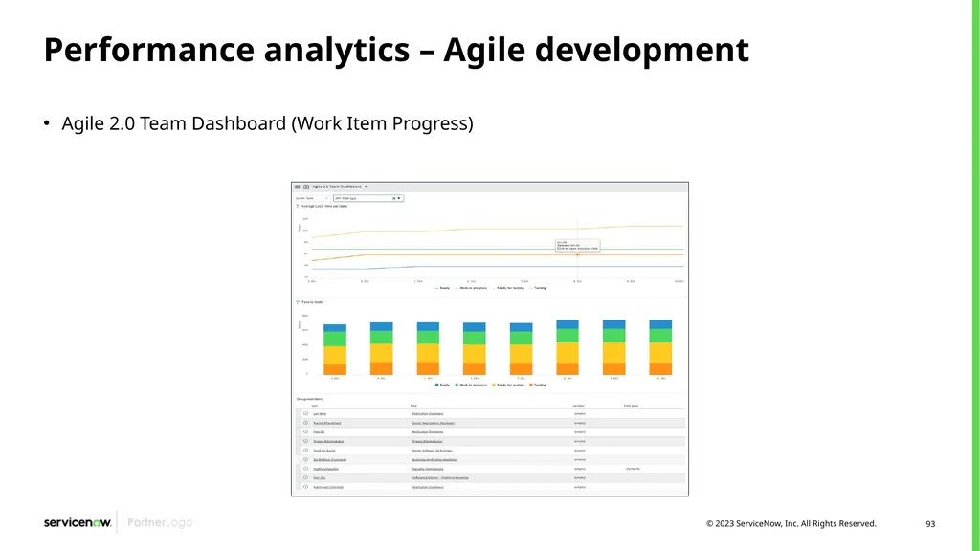Open Software Engineer - Quality Engineering title link
Viewport: 980px width, 551px height.
(440, 478)
